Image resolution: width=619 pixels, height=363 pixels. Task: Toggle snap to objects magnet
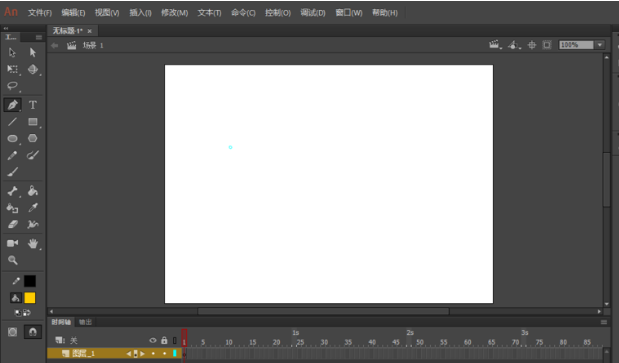click(33, 332)
